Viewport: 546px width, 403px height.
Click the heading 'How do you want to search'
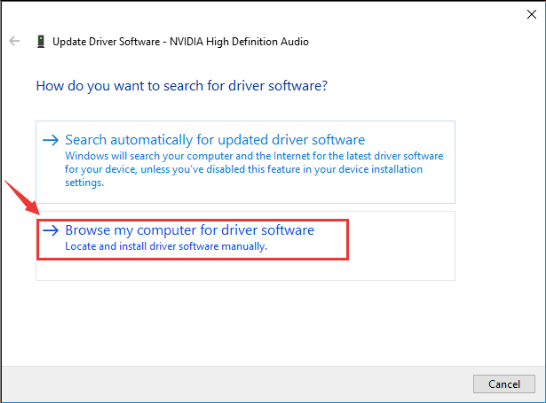point(182,86)
